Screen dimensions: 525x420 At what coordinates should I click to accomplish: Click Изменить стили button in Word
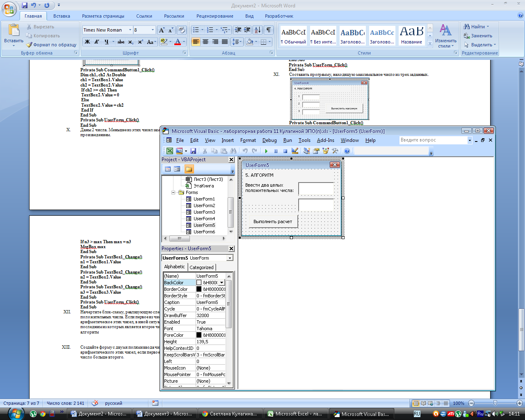[x=446, y=36]
